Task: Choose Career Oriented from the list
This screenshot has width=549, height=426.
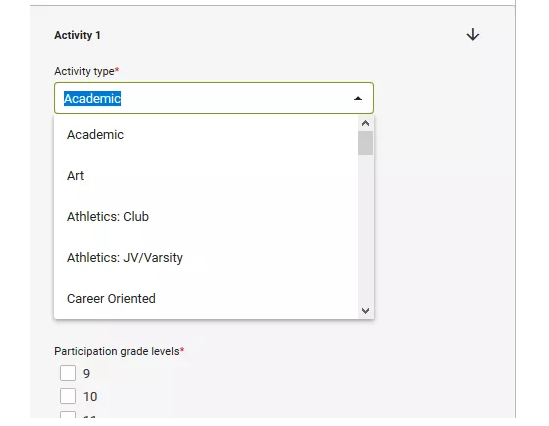Action: click(206, 299)
